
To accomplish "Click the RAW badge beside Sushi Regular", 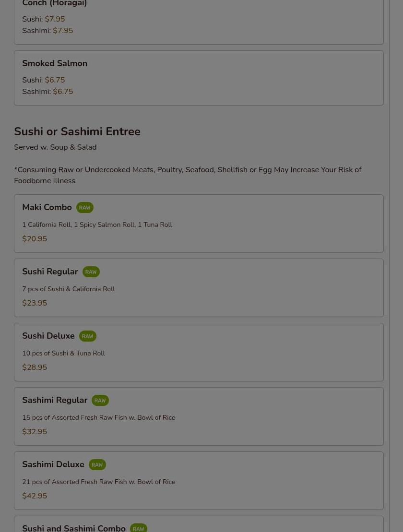I will click(x=91, y=272).
